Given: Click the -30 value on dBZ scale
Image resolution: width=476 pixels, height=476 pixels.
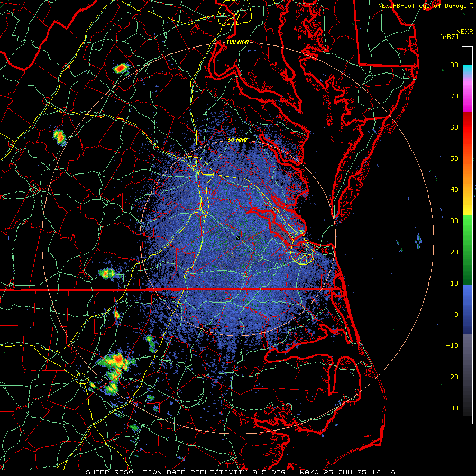Looking at the screenshot, I should coord(452,408).
